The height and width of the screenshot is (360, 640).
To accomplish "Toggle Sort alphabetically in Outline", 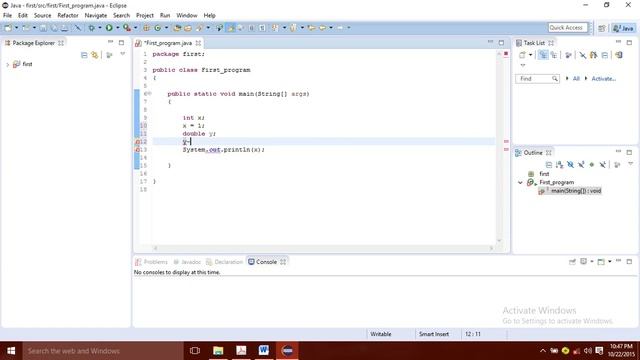I will pos(559,164).
